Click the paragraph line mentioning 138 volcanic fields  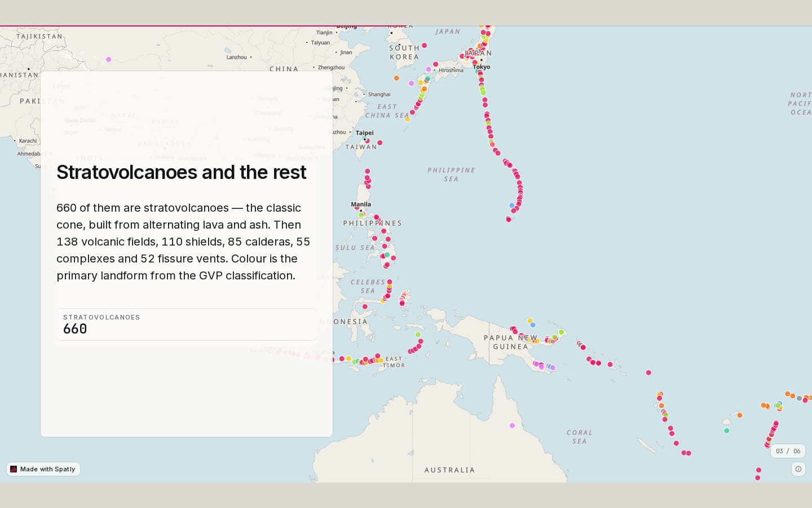coord(183,242)
